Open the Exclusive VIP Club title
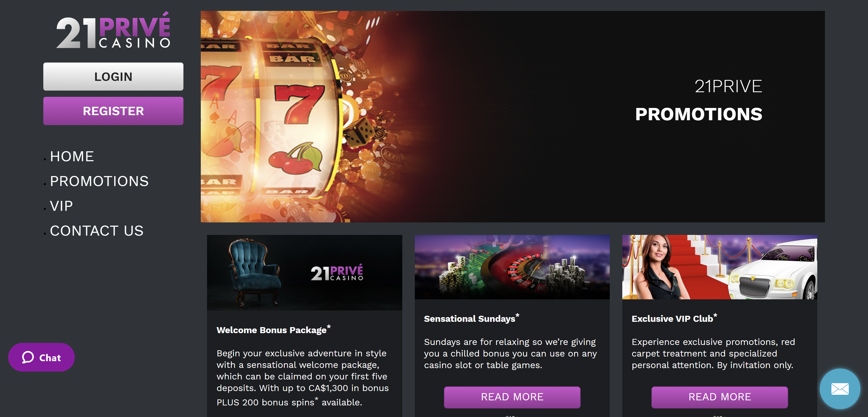The image size is (868, 417). 674,318
